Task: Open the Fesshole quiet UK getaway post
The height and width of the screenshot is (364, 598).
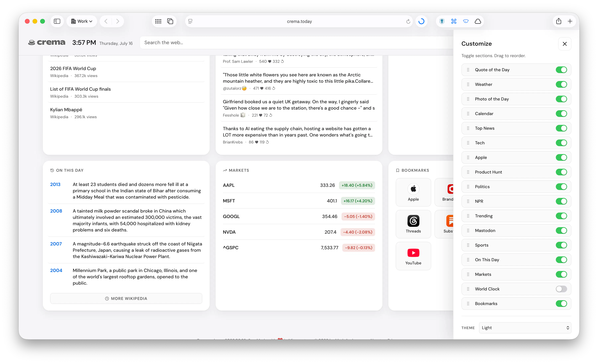Action: coord(299,108)
